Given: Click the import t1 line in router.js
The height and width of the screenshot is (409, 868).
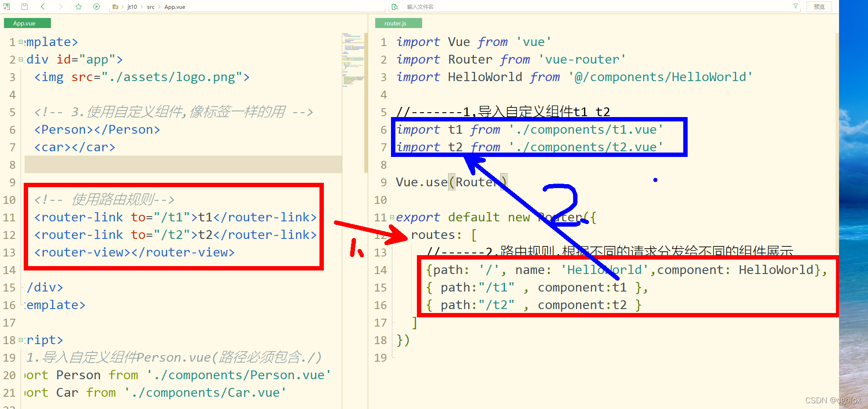Looking at the screenshot, I should 530,130.
